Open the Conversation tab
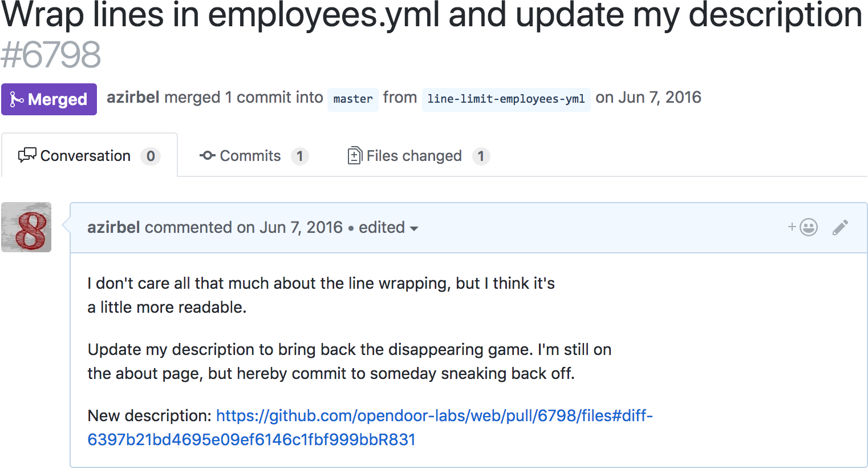The width and height of the screenshot is (868, 468). tap(86, 156)
